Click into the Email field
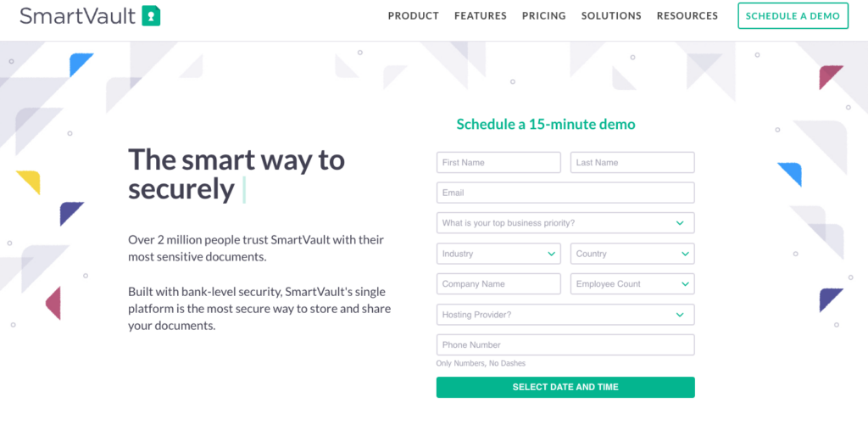The width and height of the screenshot is (868, 442). click(565, 193)
